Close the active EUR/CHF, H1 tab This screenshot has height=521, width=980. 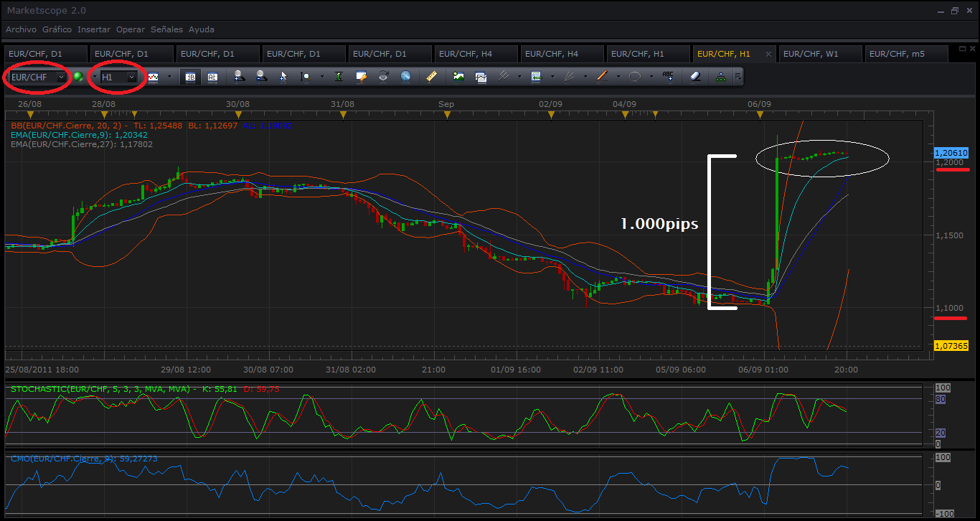point(768,54)
